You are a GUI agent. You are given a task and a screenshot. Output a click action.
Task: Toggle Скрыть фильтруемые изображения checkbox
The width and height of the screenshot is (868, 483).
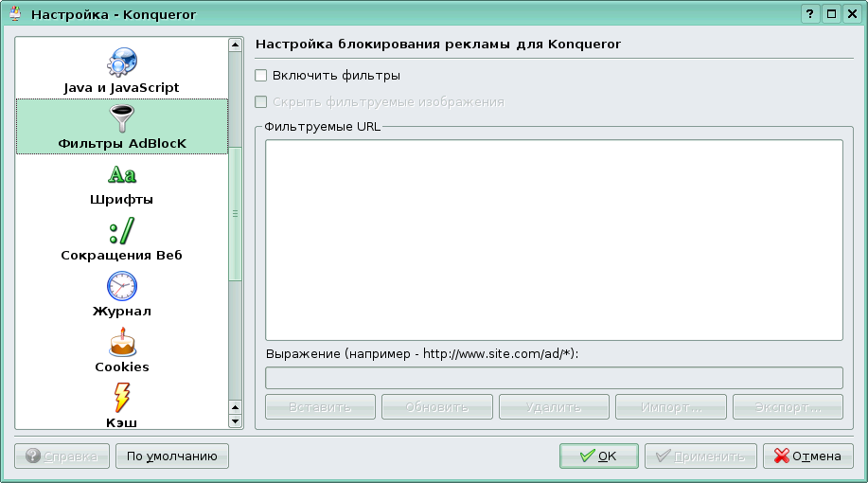click(261, 102)
